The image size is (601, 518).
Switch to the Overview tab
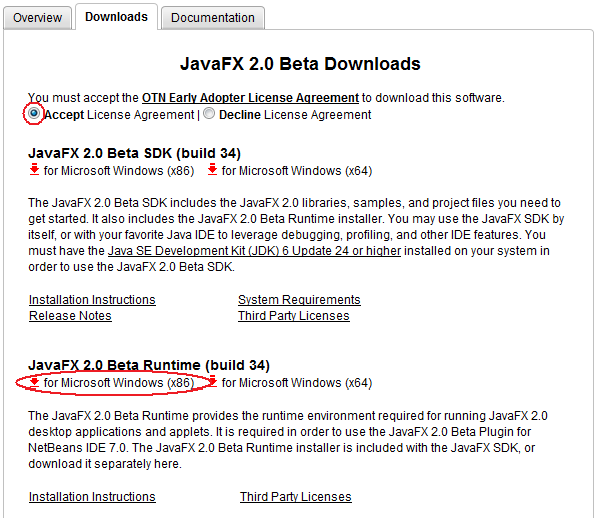[37, 17]
